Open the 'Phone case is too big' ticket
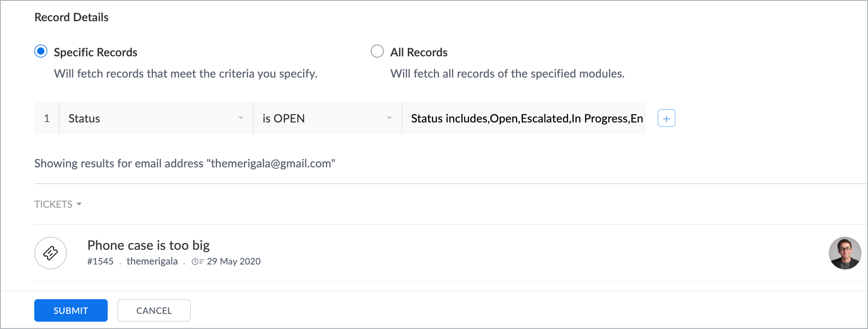 click(x=148, y=245)
